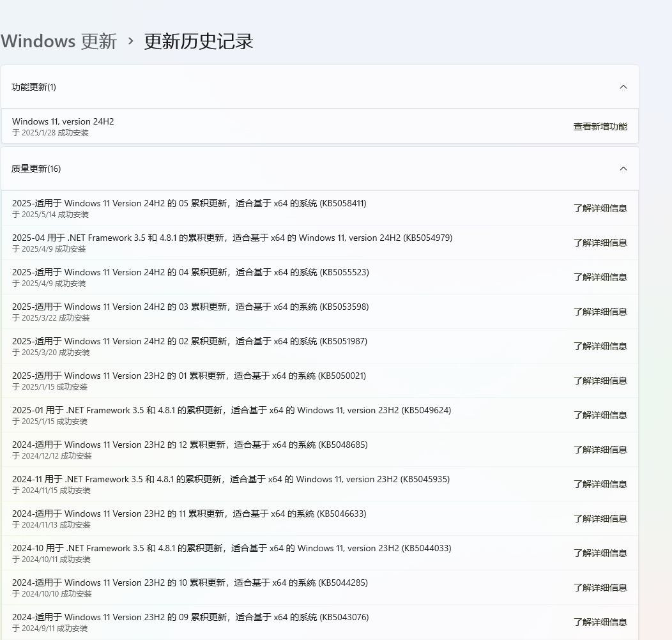Click the KB5051987 02 cumulative update title
Screen dimensions: 672x640
point(190,341)
